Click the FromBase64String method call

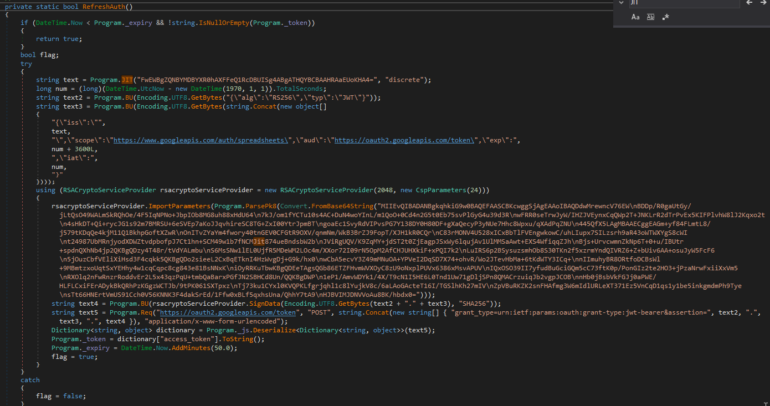point(341,206)
